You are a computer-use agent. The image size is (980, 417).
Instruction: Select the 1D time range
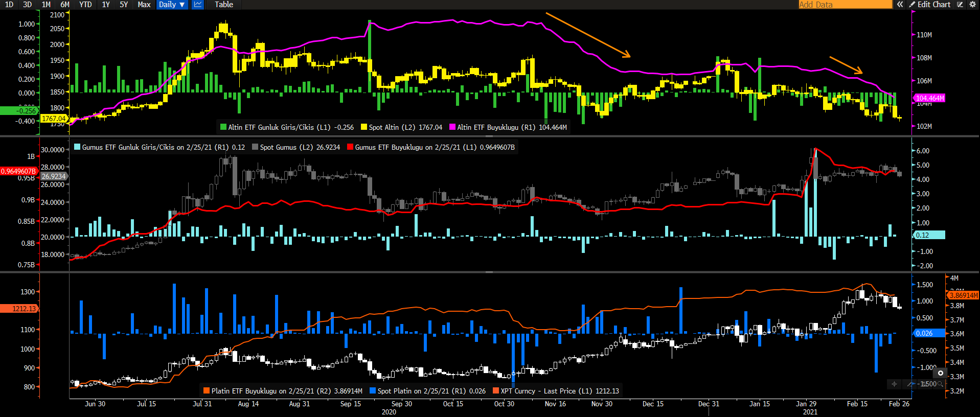coord(9,5)
